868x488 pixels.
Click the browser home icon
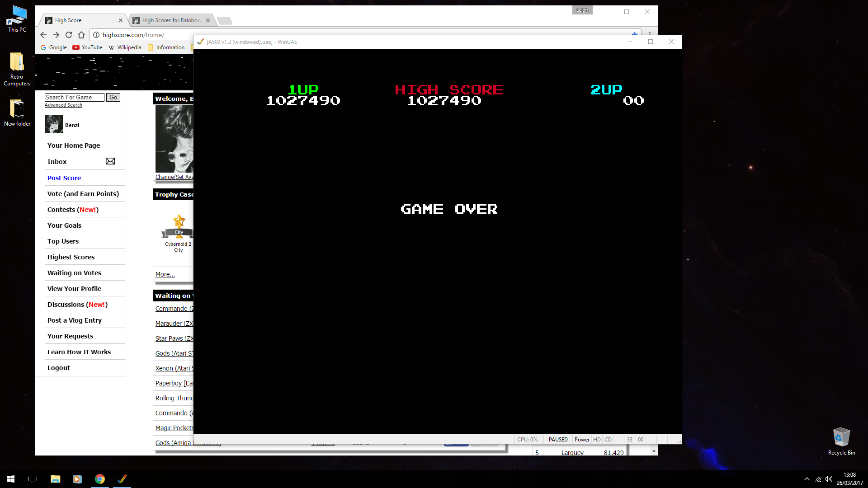coord(81,35)
